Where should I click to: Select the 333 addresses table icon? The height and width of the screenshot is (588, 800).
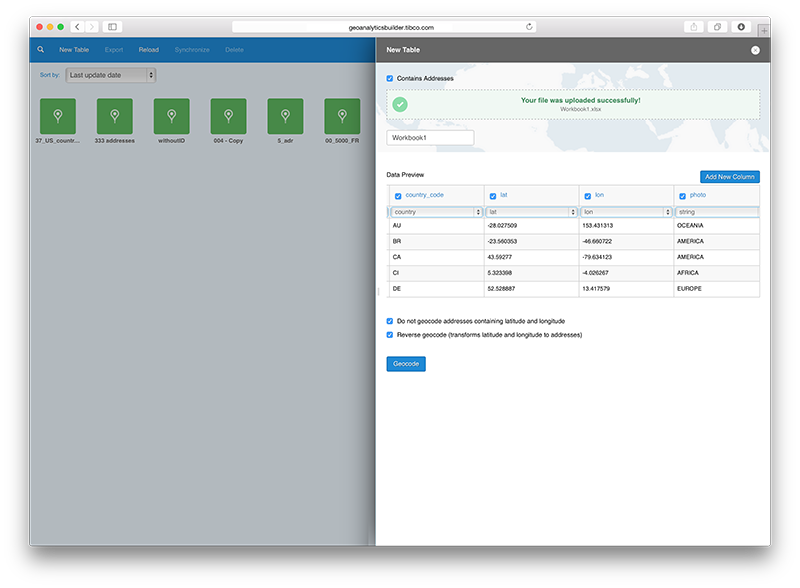(x=114, y=117)
